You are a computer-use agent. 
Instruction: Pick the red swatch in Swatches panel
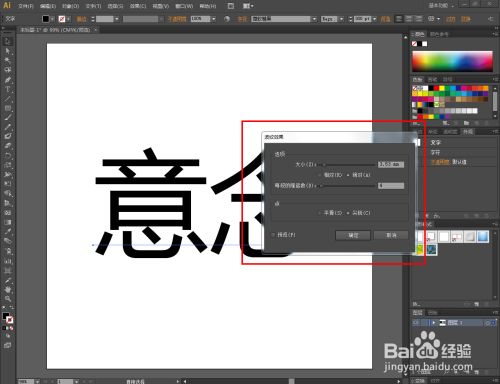tap(436, 88)
